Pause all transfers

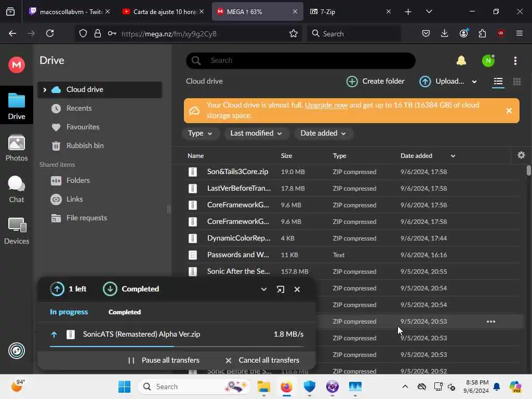pos(164,361)
